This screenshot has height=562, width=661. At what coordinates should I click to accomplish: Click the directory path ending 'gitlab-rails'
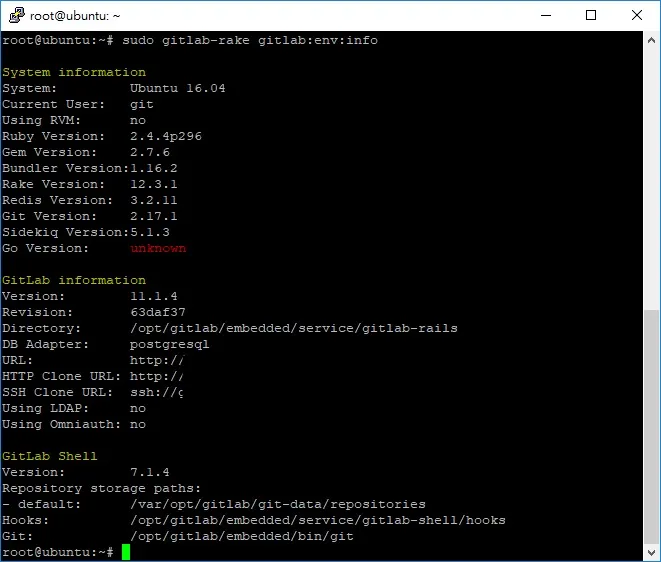[x=294, y=328]
